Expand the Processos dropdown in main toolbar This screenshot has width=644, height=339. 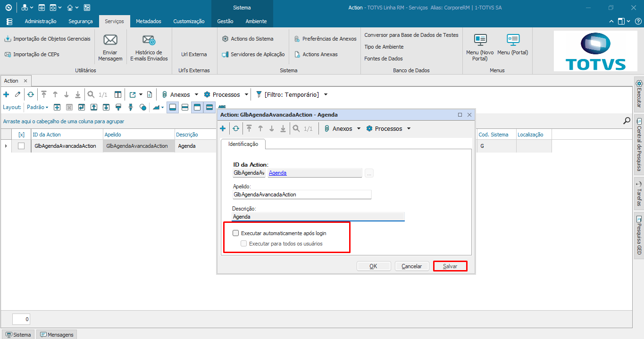pyautogui.click(x=246, y=94)
